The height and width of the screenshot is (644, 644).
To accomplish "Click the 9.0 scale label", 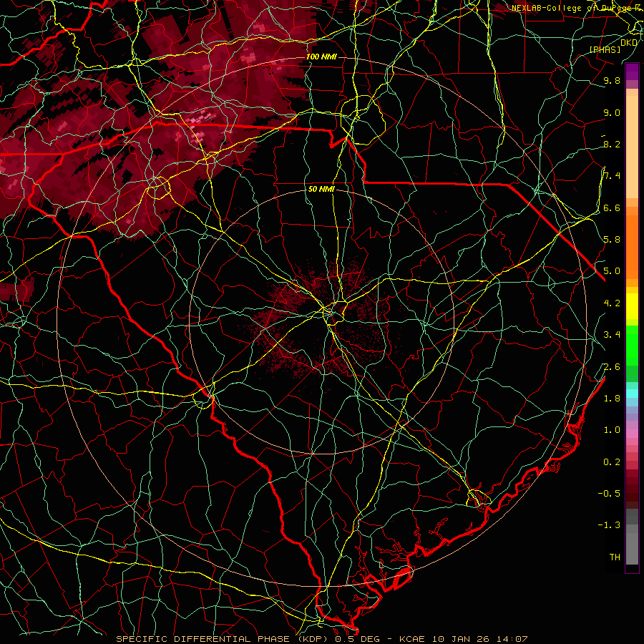I will click(x=612, y=112).
